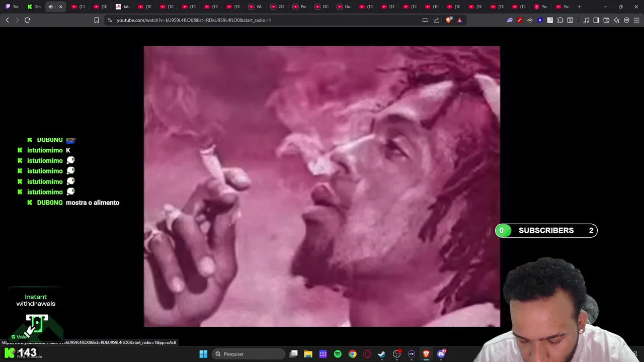Viewport: 644px width, 362px height.
Task: Switch to the 'tab' labeled AM tab
Action: point(123,7)
